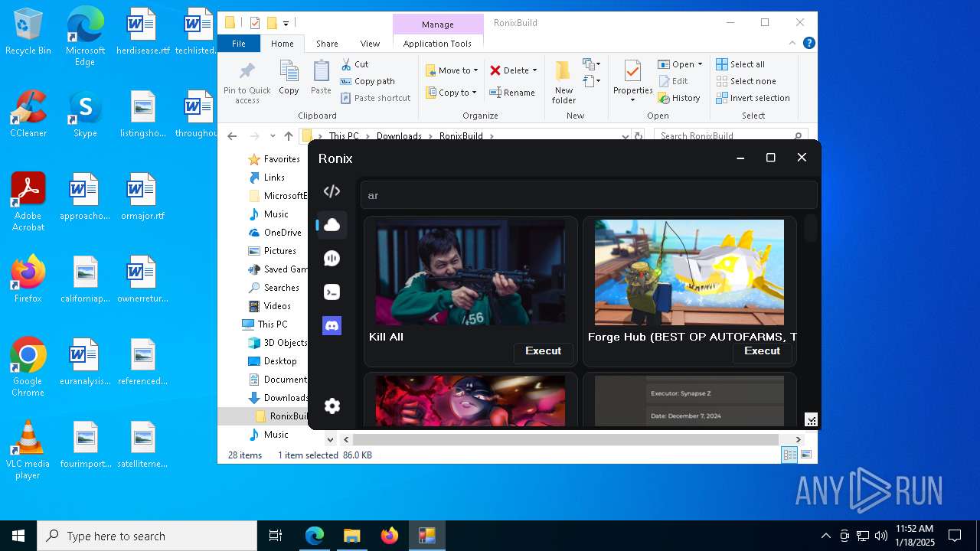Click Select none in Explorer ribbon
The image size is (980, 551).
[x=746, y=81]
